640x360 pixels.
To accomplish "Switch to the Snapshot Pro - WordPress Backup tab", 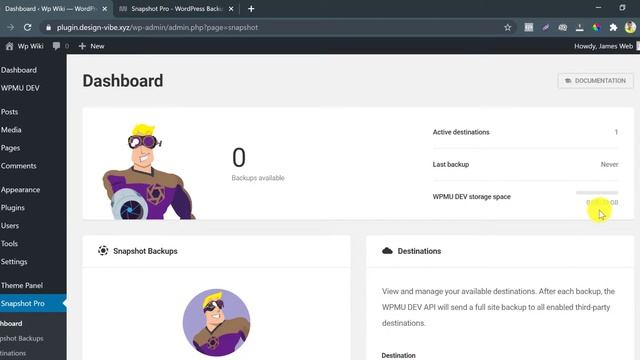I will 176,9.
